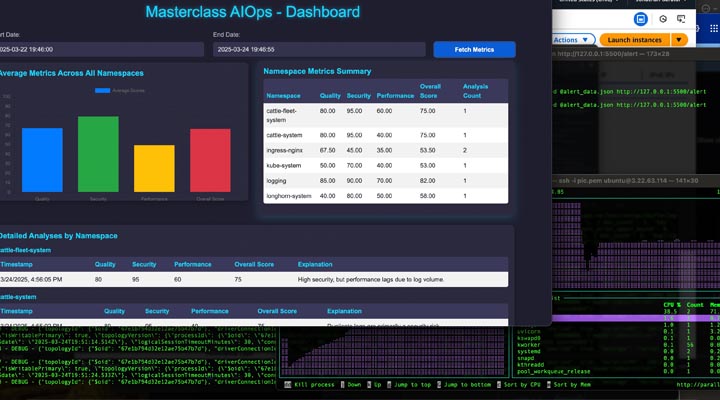Click the Masterclass AIOps - Dashboard title

(x=253, y=11)
